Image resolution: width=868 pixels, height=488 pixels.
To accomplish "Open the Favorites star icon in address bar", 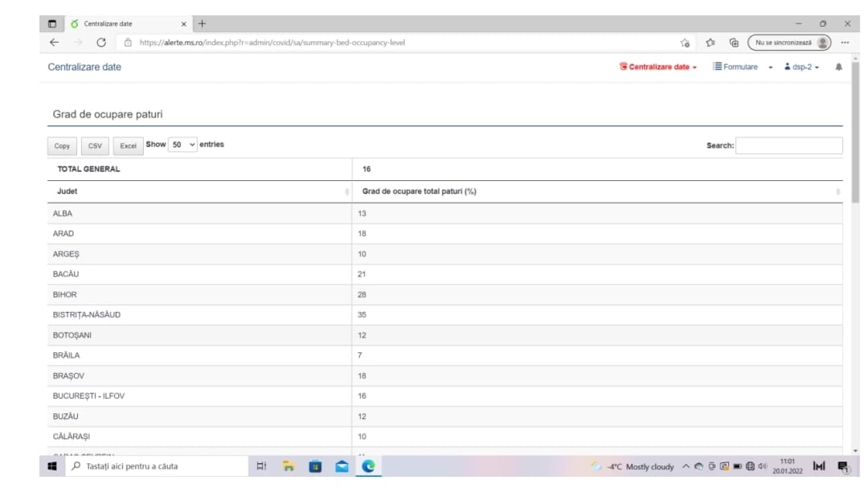I will point(710,43).
